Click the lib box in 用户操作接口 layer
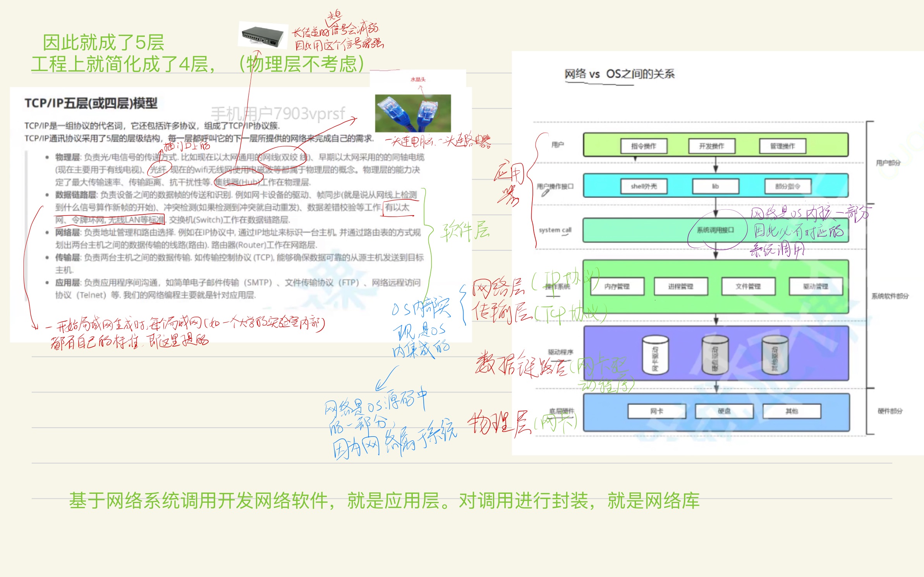Image resolution: width=924 pixels, height=577 pixels. (x=716, y=186)
